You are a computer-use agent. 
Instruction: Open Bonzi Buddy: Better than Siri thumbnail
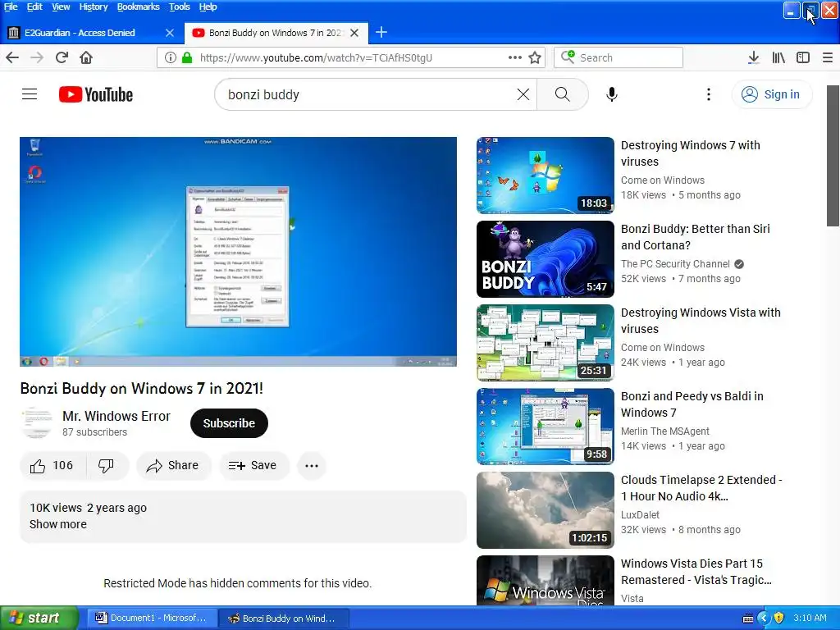[546, 259]
